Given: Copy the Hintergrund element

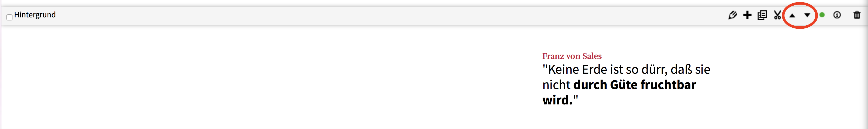Looking at the screenshot, I should coord(762,15).
